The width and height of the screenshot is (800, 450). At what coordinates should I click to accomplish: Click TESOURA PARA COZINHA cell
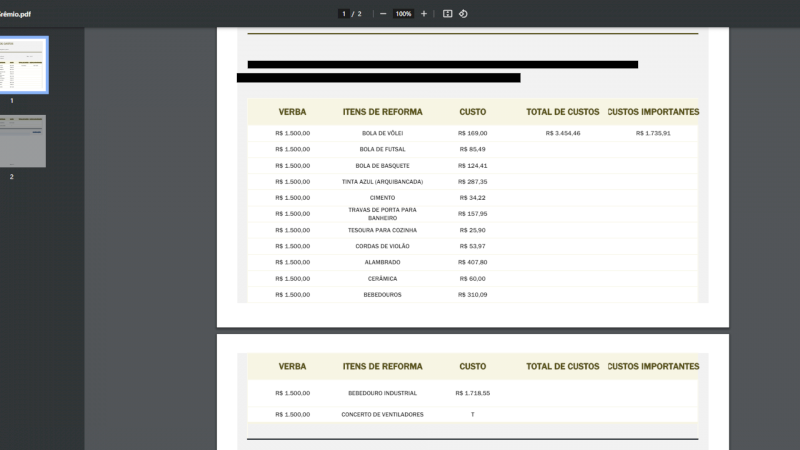pos(383,230)
